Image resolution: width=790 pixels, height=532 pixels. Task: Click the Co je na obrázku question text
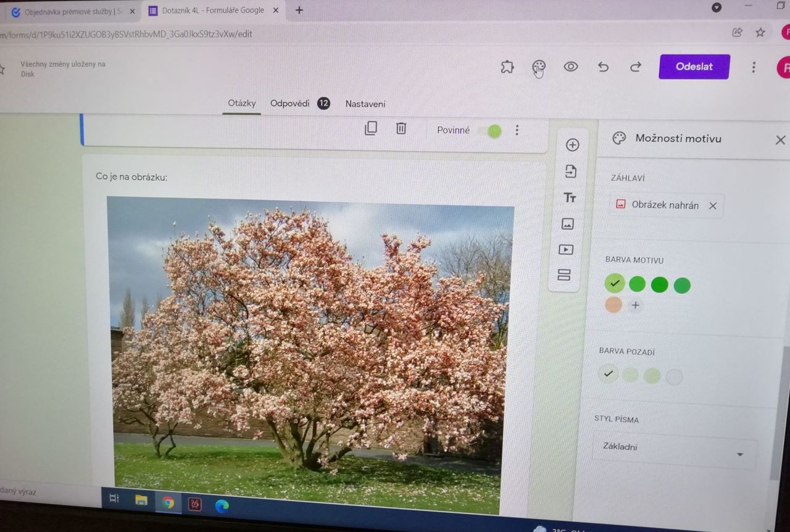(131, 177)
